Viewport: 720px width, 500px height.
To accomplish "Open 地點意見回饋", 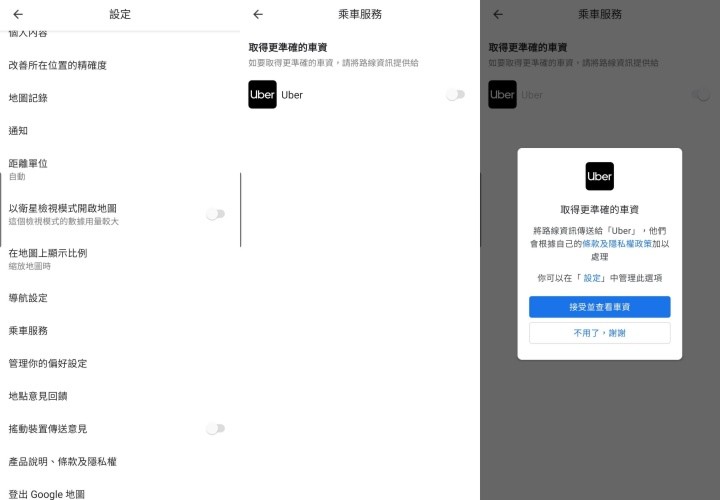I will 120,396.
